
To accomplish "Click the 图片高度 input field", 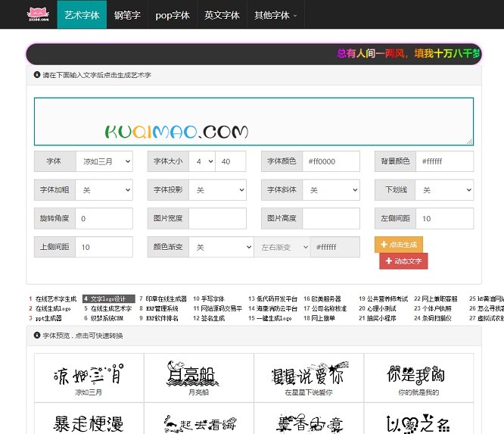I will [331, 218].
